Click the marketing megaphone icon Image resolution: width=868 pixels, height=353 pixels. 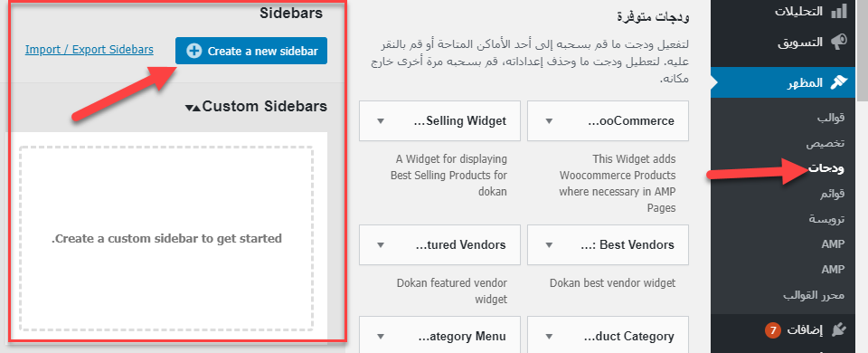pyautogui.click(x=839, y=43)
